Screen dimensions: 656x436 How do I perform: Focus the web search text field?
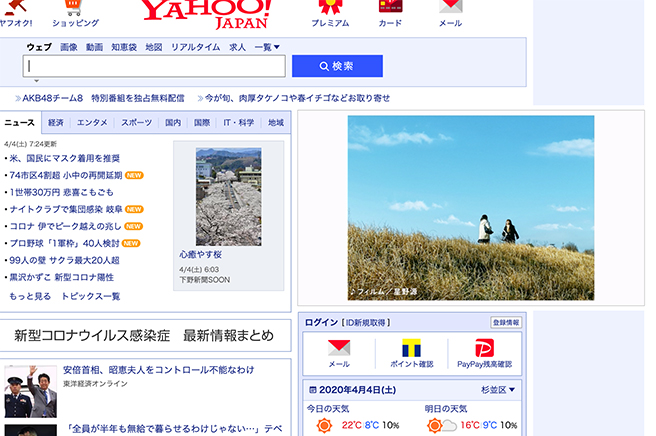tap(154, 66)
